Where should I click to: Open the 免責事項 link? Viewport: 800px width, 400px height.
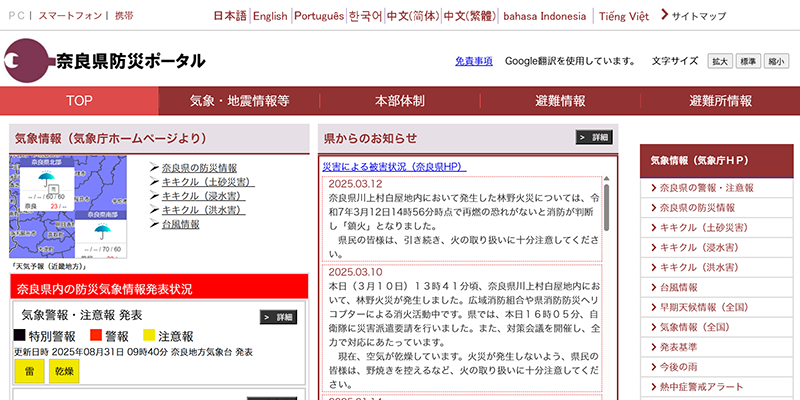473,61
